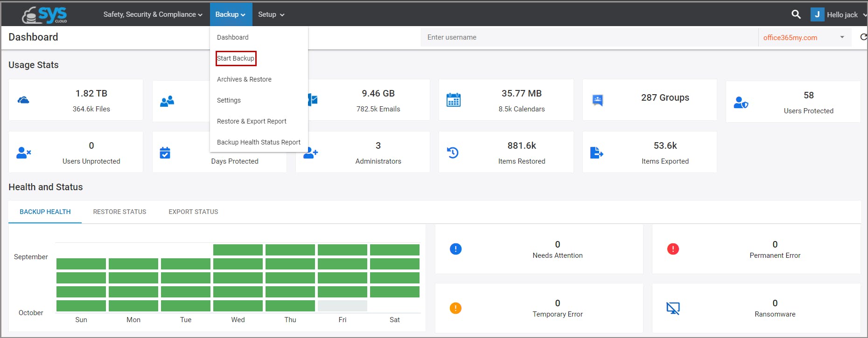The image size is (868, 338).
Task: Click the 287 Groups text
Action: 665,97
